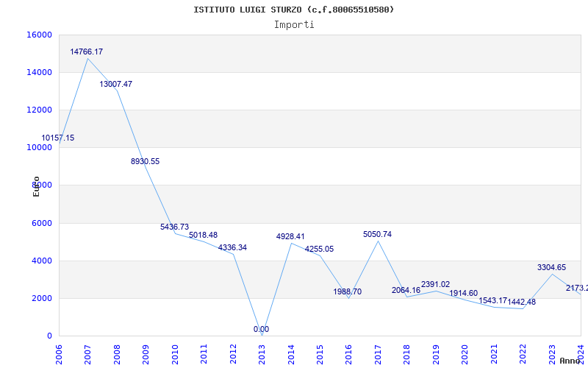Viewport: 588px width, 368px height.
Task: Select the 2391.02 data label
Action: (x=435, y=284)
